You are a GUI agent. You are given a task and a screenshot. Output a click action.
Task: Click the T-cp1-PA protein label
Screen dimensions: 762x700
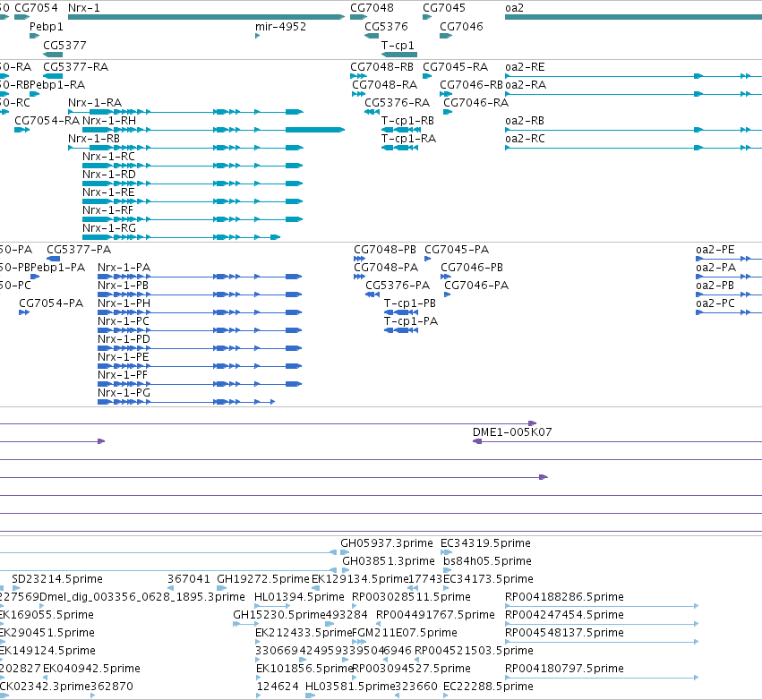tap(411, 321)
